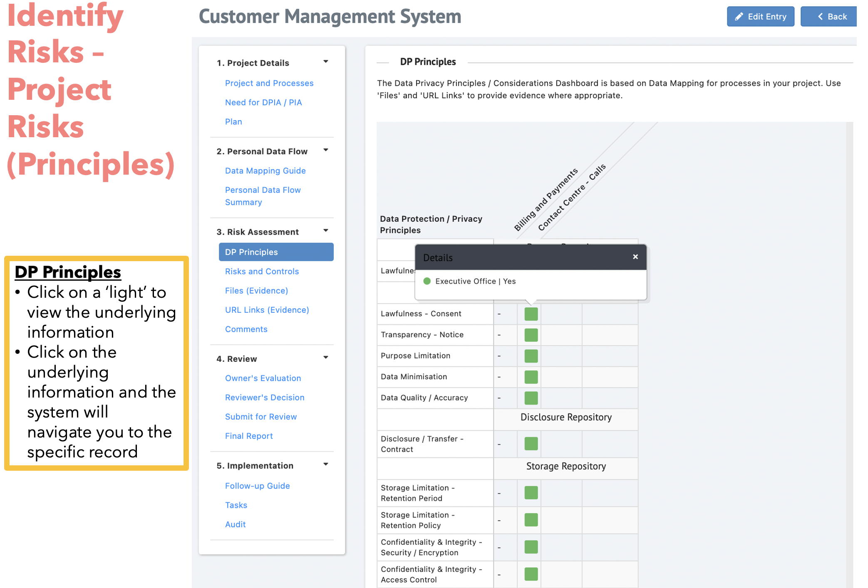Open the Data Mapping Guide link

[x=265, y=171]
